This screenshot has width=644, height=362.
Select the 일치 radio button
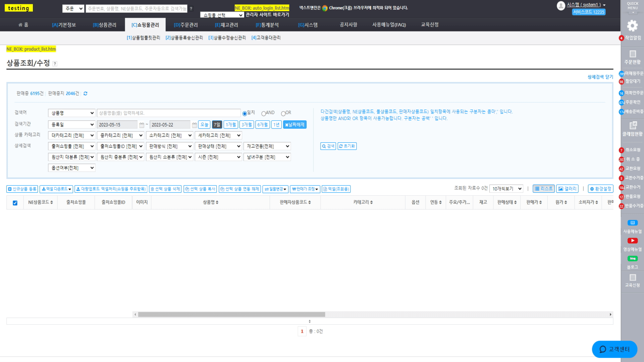245,113
